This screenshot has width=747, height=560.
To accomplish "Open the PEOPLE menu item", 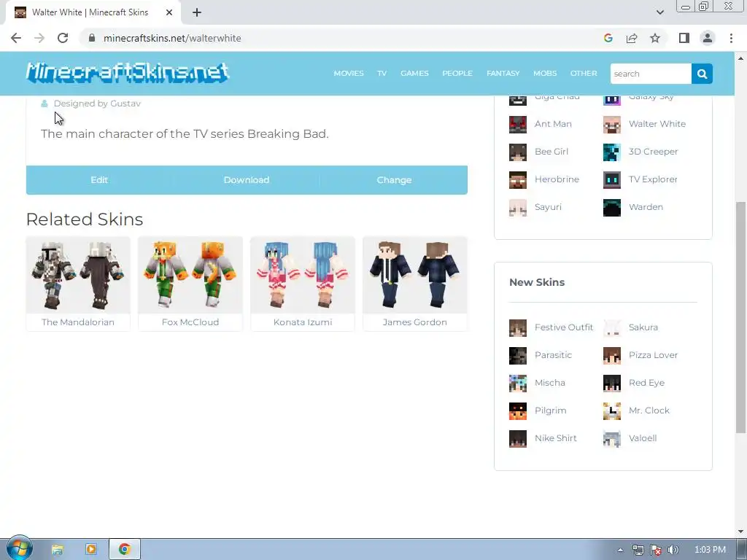I will point(457,74).
